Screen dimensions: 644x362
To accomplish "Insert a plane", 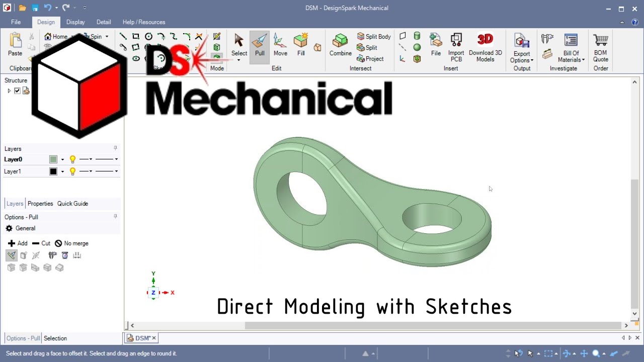I will point(403,36).
